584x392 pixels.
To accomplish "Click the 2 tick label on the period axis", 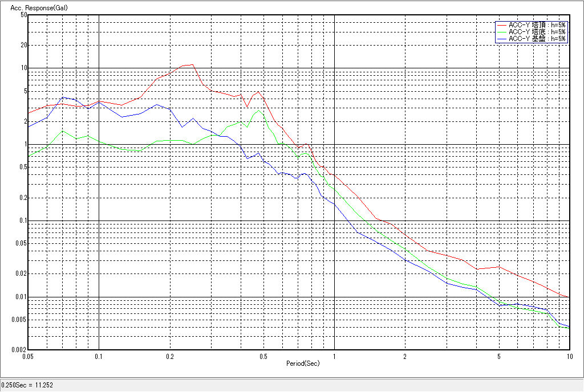I will (x=404, y=356).
